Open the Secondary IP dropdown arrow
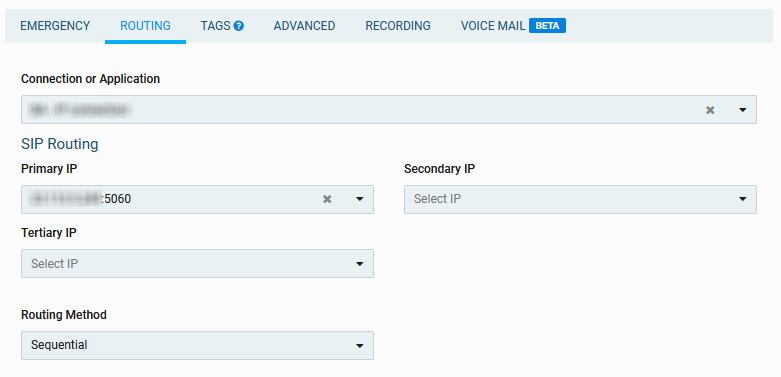The height and width of the screenshot is (377, 781). (x=743, y=199)
